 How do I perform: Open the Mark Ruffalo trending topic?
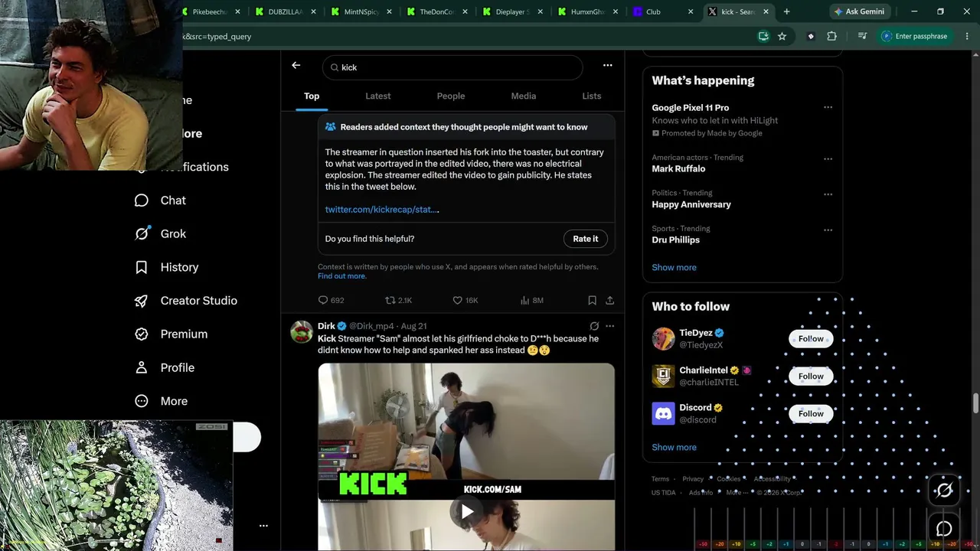coord(678,169)
